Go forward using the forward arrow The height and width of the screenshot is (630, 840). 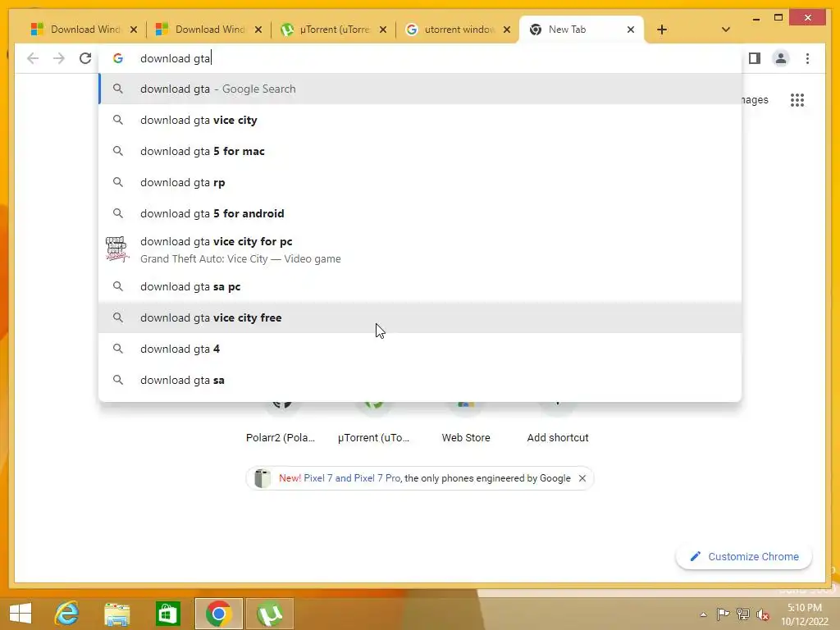click(x=59, y=58)
